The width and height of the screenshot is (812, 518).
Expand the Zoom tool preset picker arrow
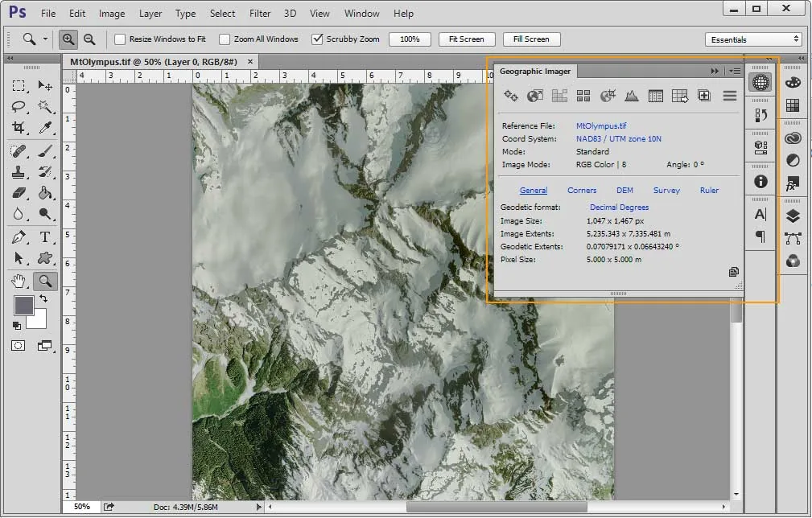click(45, 39)
